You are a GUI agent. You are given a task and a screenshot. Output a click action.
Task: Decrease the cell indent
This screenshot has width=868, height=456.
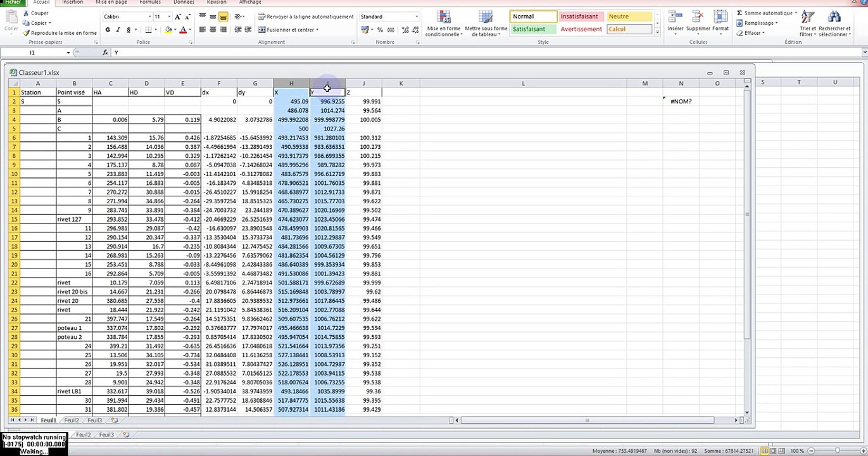(237, 30)
